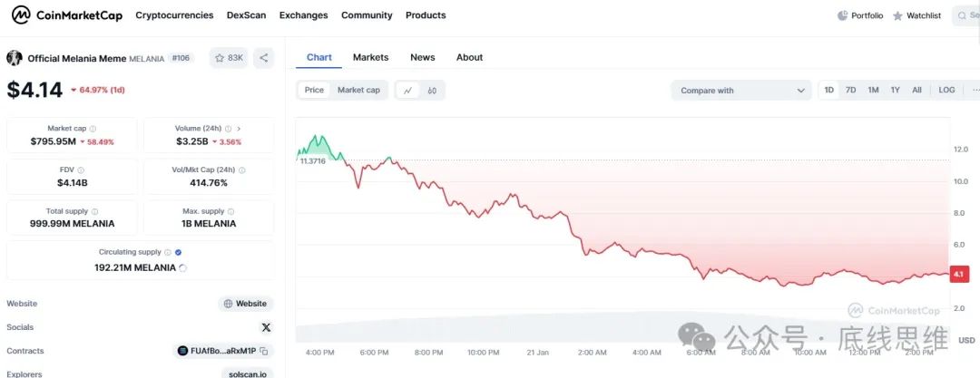Click the 414.76% Vol/Mkt Cap value
Screen dimensions: 980x378
pos(209,183)
